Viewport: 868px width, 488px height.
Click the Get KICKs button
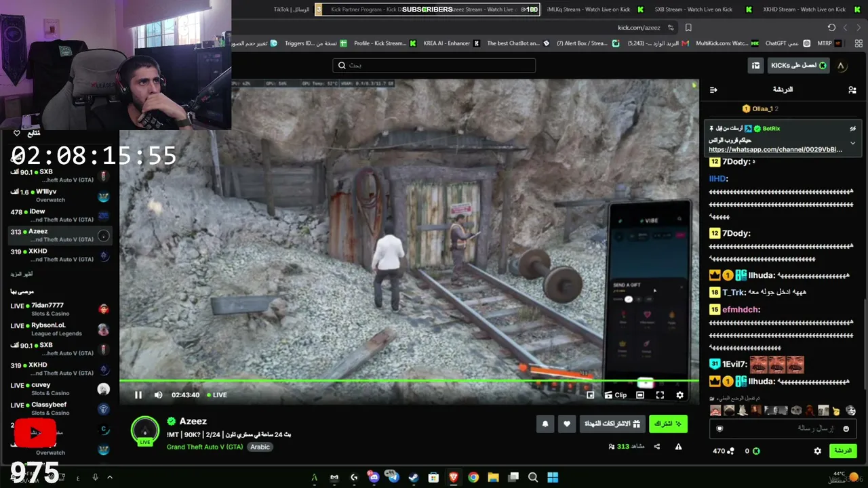(x=799, y=65)
